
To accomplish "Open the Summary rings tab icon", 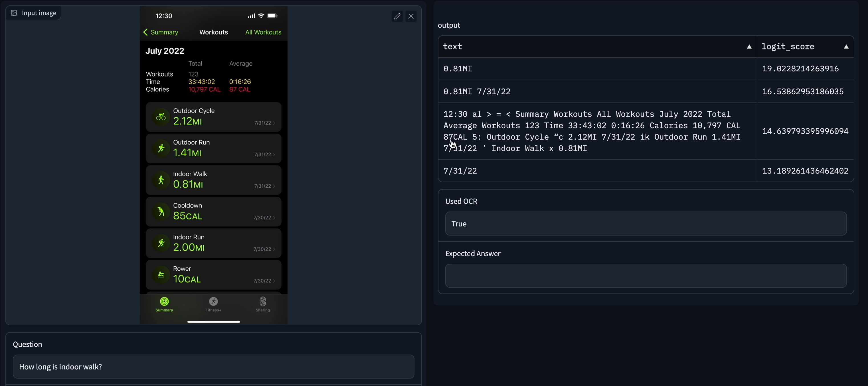I will [164, 301].
